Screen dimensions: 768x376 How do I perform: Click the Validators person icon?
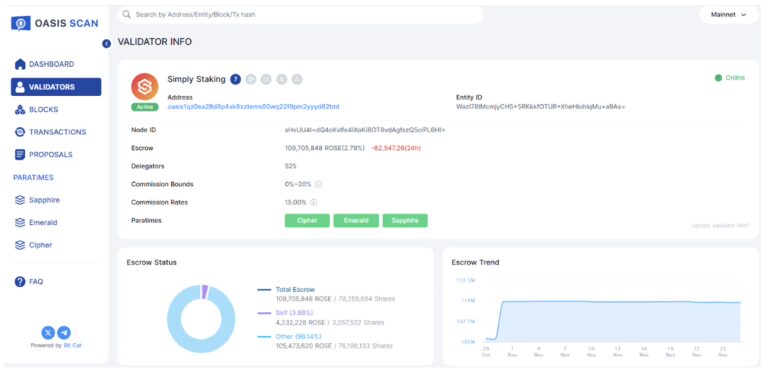pyautogui.click(x=20, y=87)
